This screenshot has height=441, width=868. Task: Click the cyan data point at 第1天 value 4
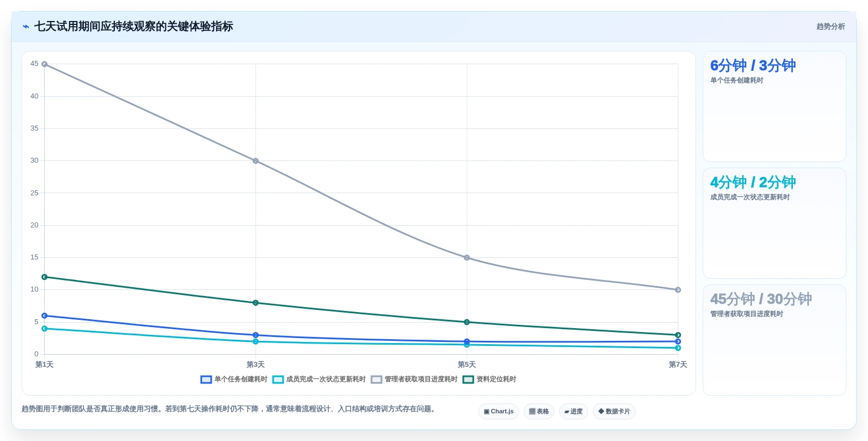[x=45, y=329]
